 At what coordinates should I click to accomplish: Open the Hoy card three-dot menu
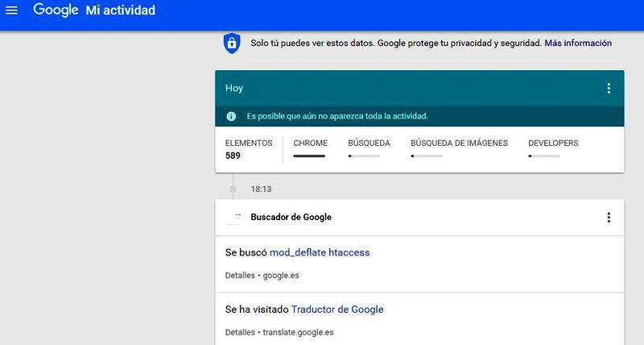pyautogui.click(x=609, y=89)
